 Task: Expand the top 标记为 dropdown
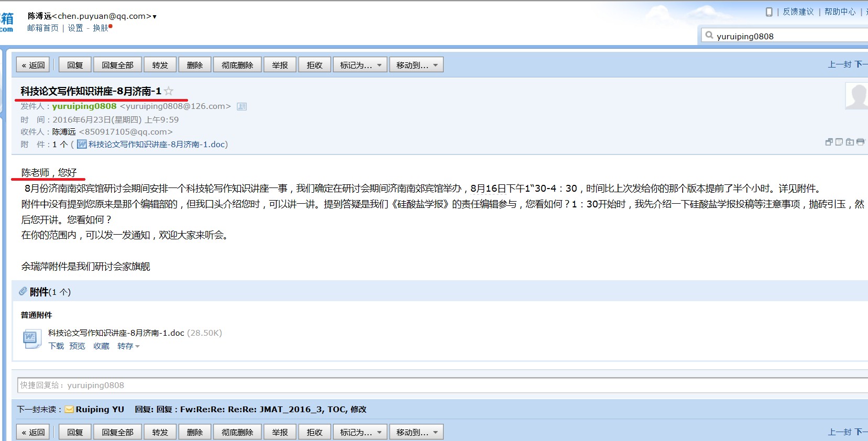pos(360,65)
